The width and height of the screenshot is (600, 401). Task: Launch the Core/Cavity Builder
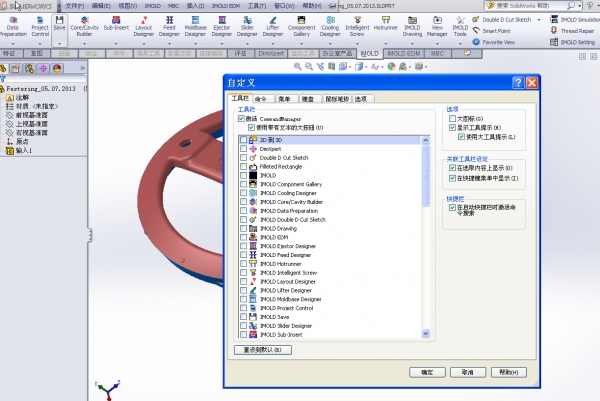click(x=84, y=26)
